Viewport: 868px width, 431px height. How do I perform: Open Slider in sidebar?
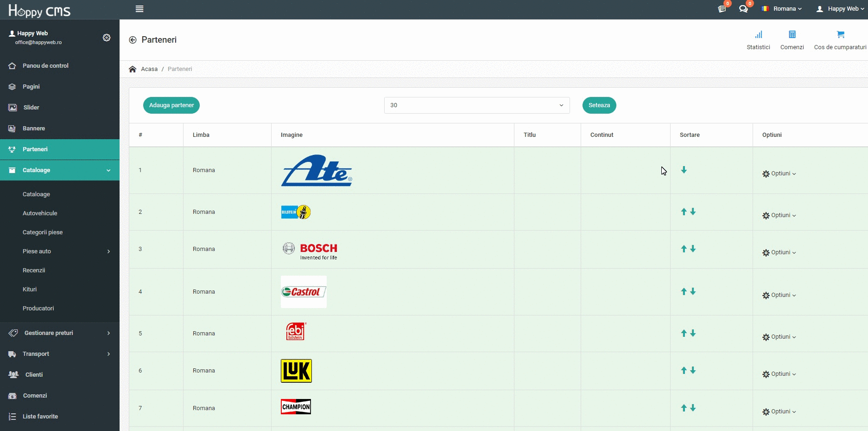[x=60, y=108]
